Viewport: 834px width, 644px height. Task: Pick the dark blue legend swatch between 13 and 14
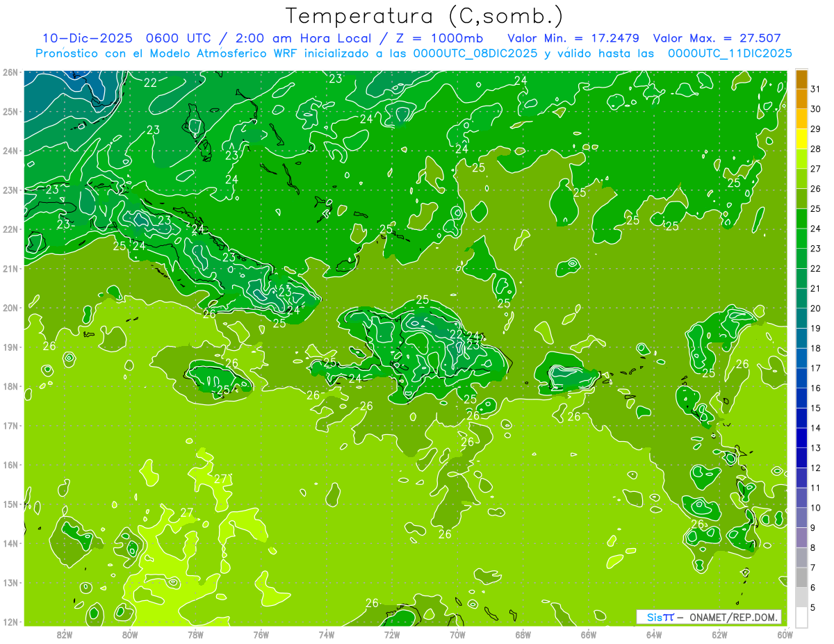(801, 438)
